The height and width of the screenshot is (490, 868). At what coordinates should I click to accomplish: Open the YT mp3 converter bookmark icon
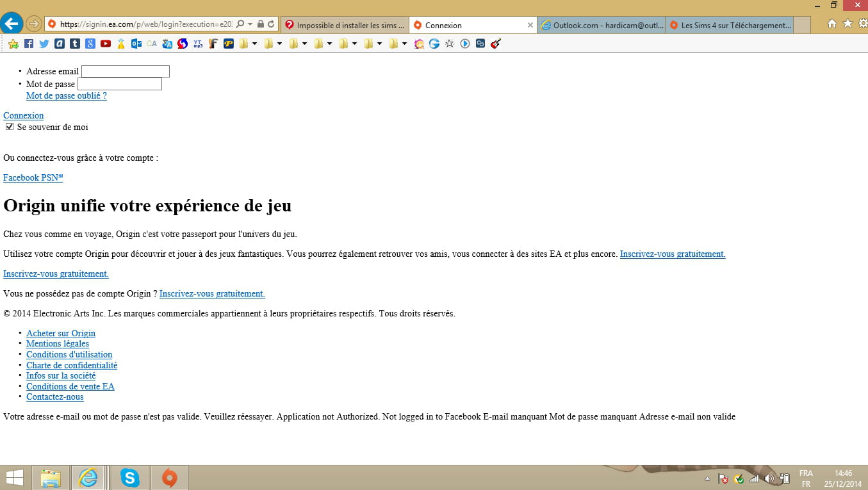[x=198, y=44]
